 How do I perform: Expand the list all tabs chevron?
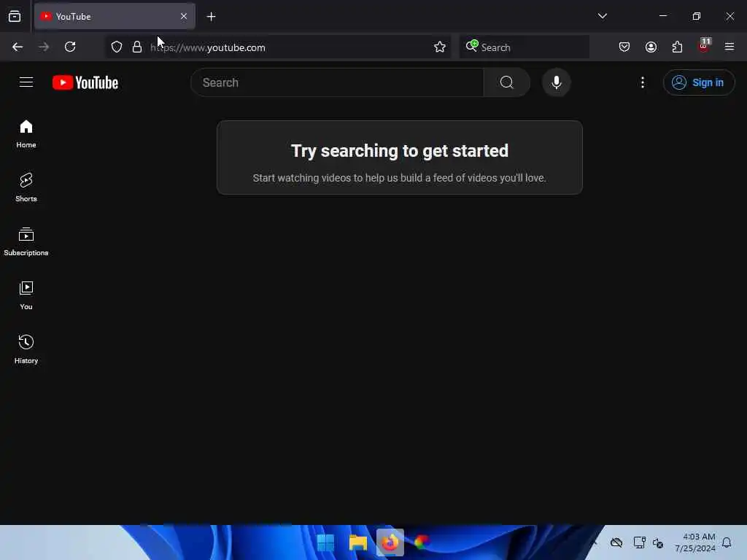[x=602, y=16]
